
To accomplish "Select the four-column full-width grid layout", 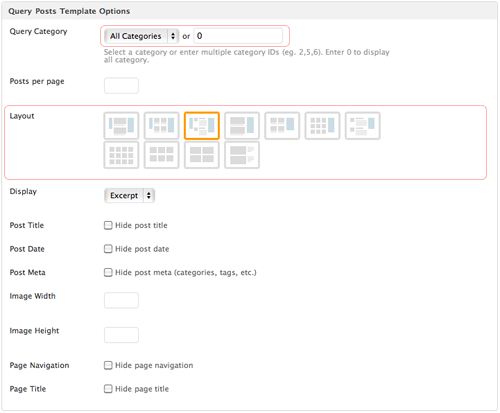I will pos(121,155).
